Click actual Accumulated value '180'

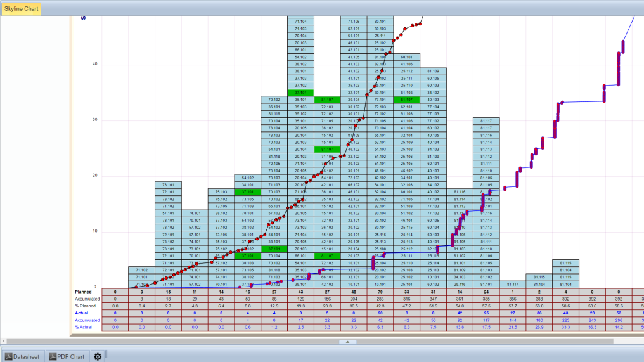click(x=539, y=320)
